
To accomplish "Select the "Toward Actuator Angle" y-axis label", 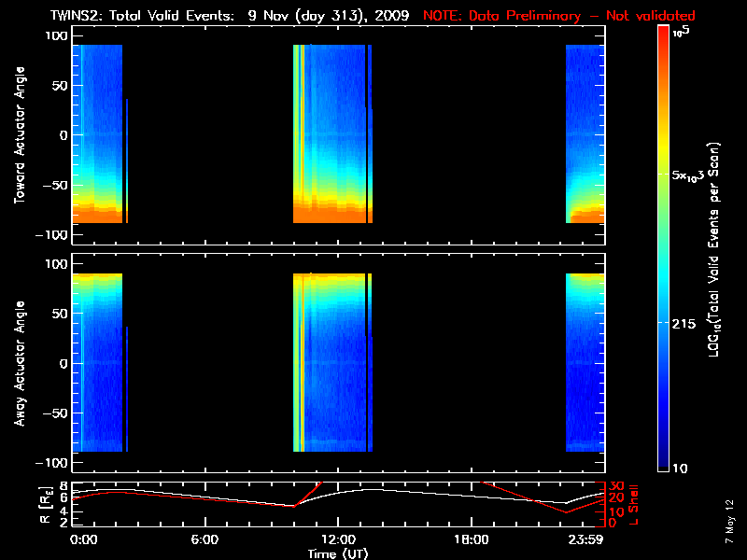I will pyautogui.click(x=17, y=134).
